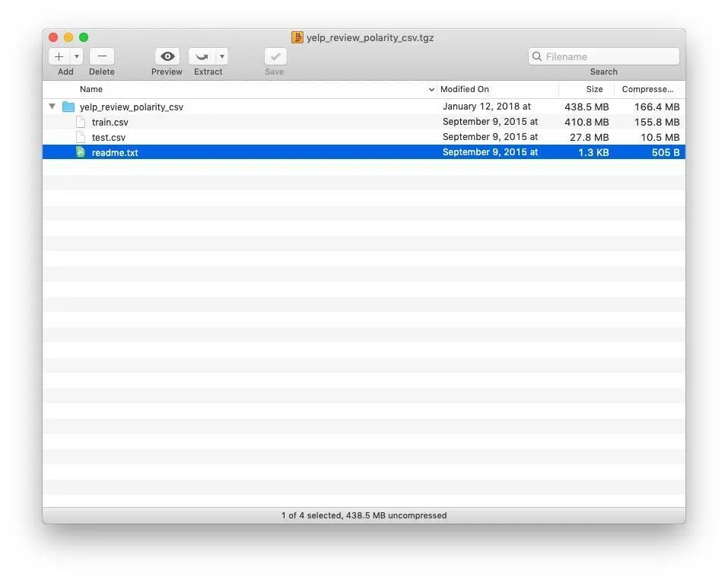This screenshot has width=728, height=580.
Task: Click the status bar selection summary
Action: (x=364, y=515)
